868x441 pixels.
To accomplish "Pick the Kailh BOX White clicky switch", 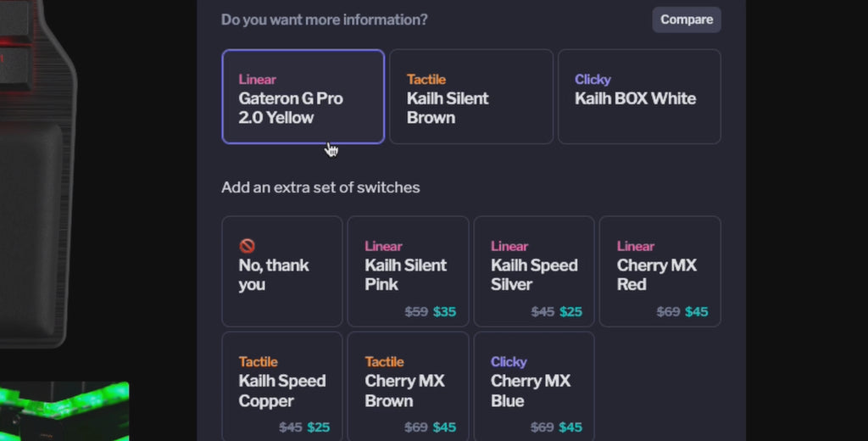I will [639, 97].
